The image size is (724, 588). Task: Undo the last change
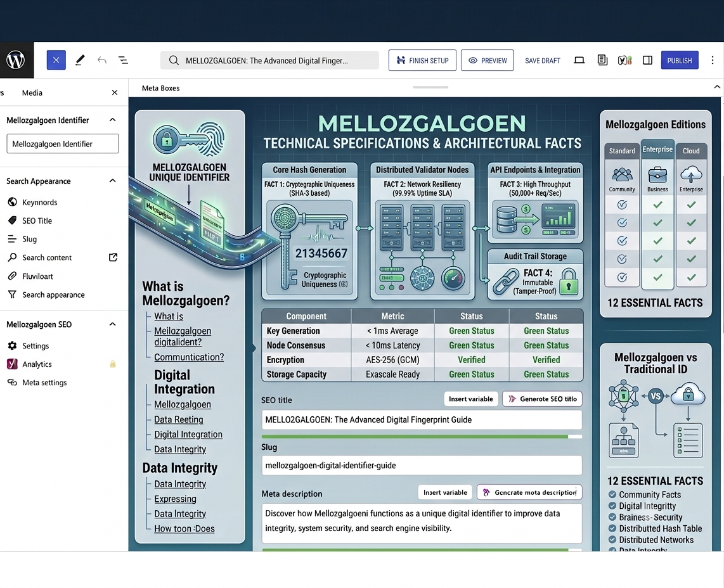(102, 60)
